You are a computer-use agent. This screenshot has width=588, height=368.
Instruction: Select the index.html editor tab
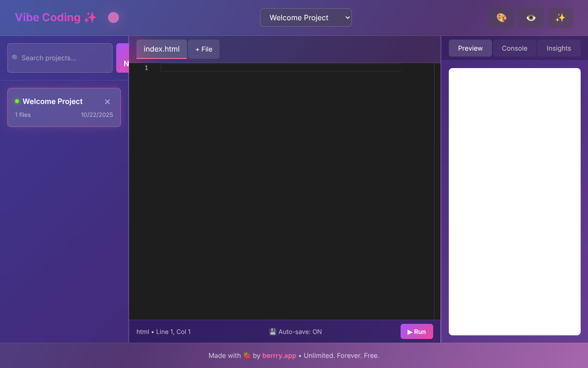pyautogui.click(x=161, y=49)
